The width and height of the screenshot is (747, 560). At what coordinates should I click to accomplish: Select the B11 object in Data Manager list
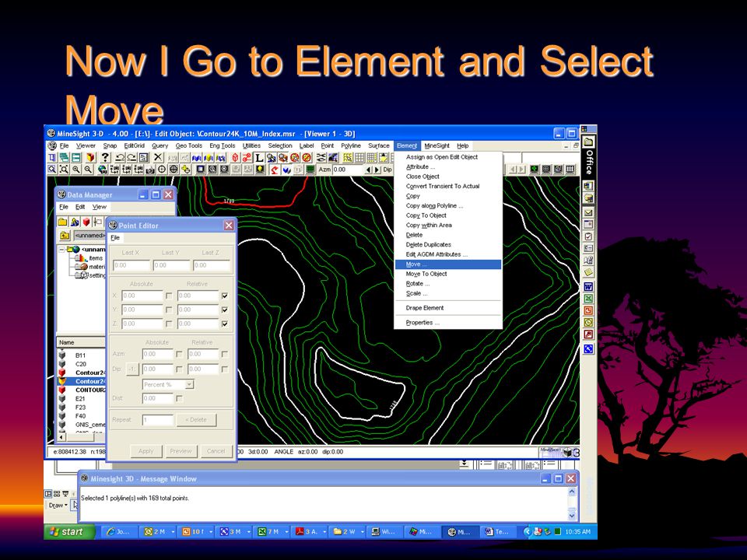click(80, 355)
